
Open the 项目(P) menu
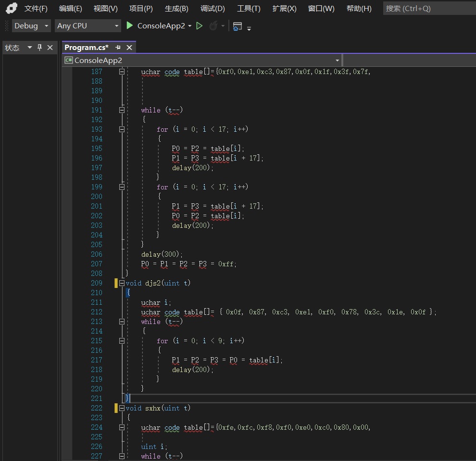point(141,9)
